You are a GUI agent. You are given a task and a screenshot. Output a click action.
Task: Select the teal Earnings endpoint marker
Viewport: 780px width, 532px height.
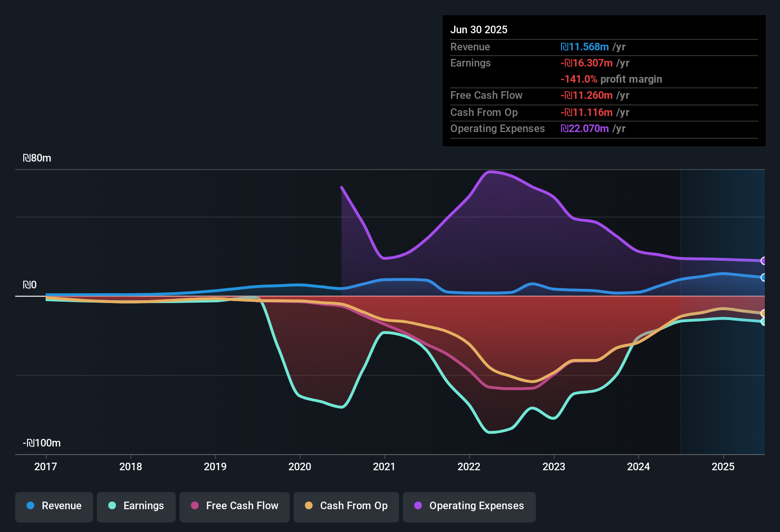[764, 322]
